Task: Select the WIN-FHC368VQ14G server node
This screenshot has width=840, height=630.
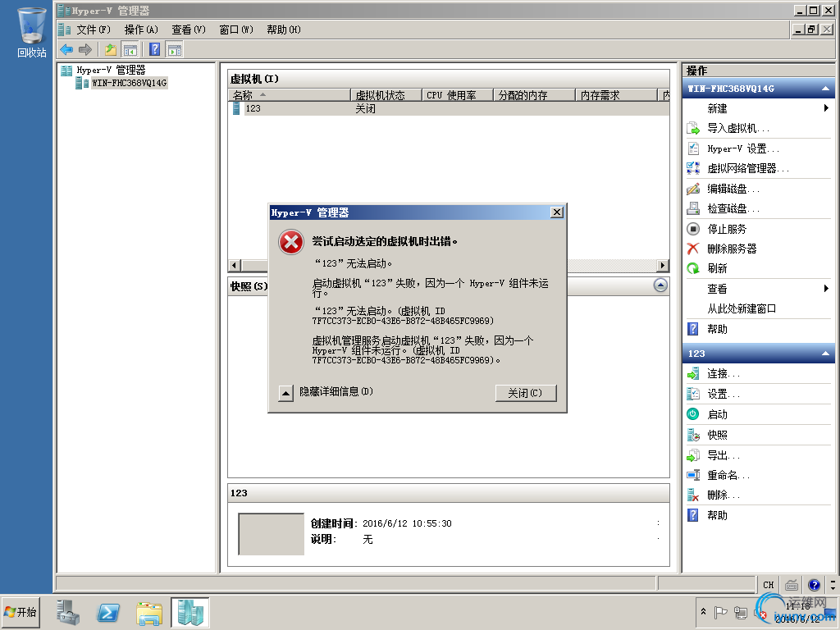Action: tap(129, 83)
